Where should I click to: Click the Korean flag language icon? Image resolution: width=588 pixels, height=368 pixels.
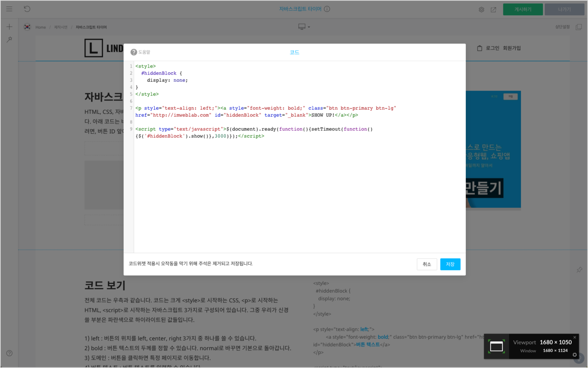click(x=27, y=27)
